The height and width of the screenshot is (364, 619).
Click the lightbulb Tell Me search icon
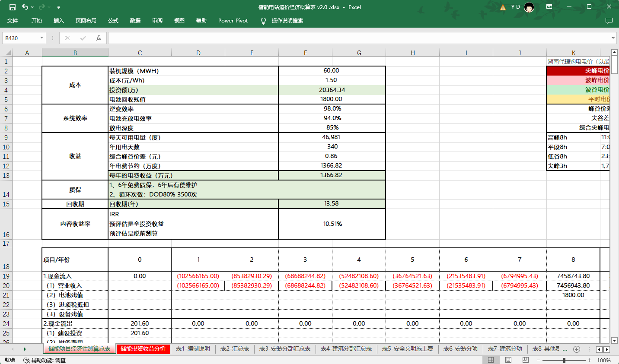point(263,21)
